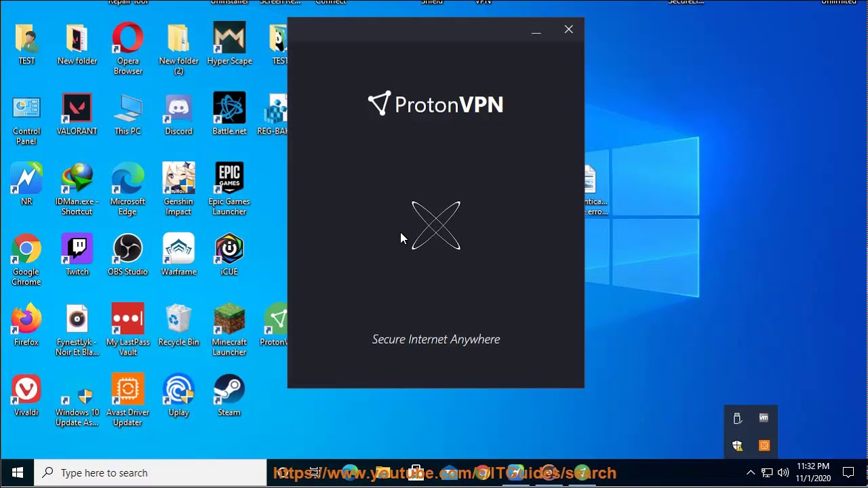Click the orange Avast tray icon
Image resolution: width=868 pixels, height=488 pixels.
click(x=764, y=445)
